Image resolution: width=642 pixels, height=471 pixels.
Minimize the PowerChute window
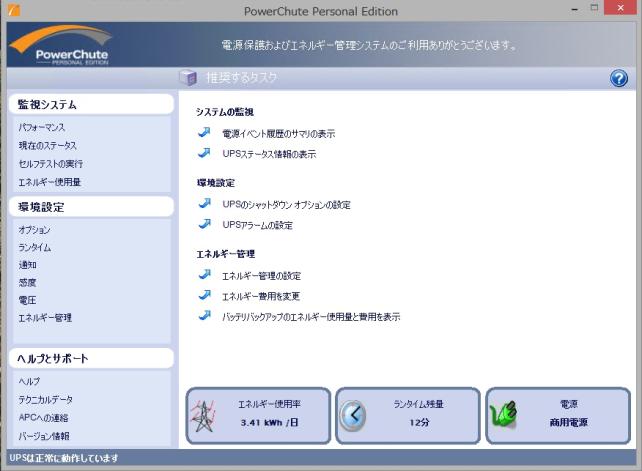(x=575, y=9)
